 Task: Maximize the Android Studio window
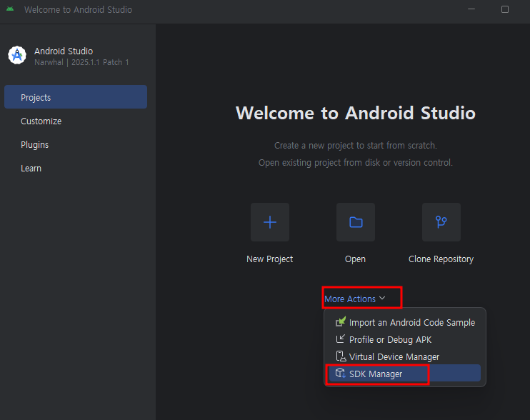click(x=505, y=9)
